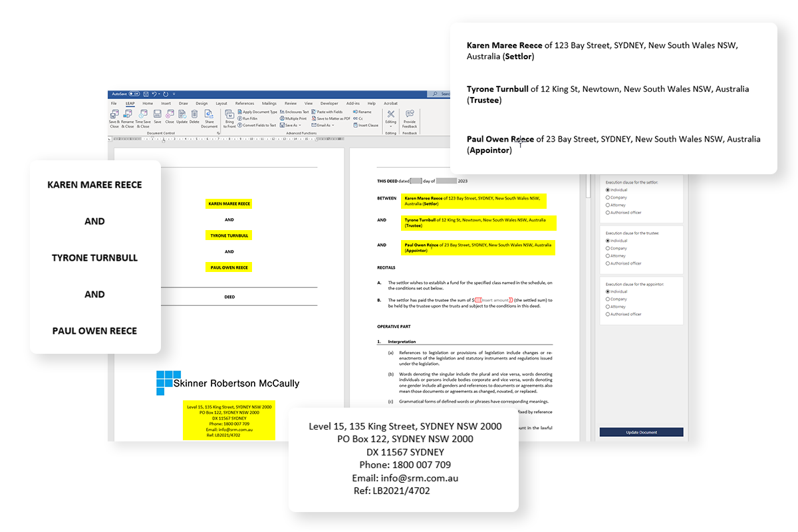Open the References ribbon tab
The width and height of the screenshot is (798, 532).
245,104
